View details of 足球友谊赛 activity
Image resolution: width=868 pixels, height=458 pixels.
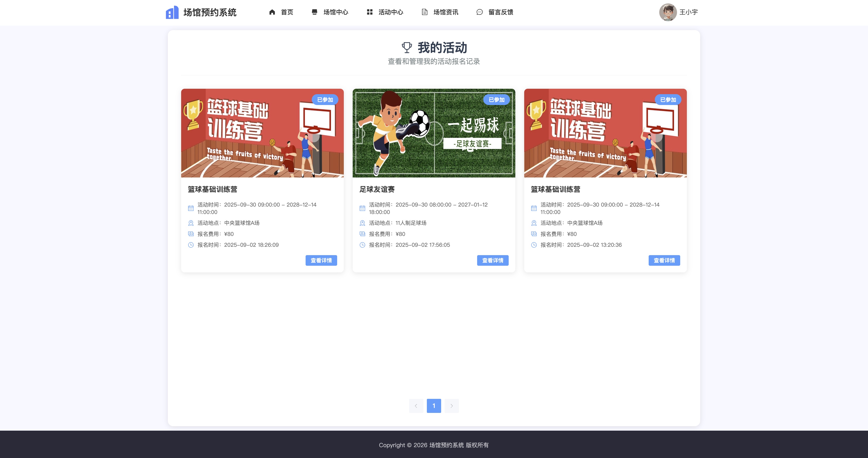point(493,261)
